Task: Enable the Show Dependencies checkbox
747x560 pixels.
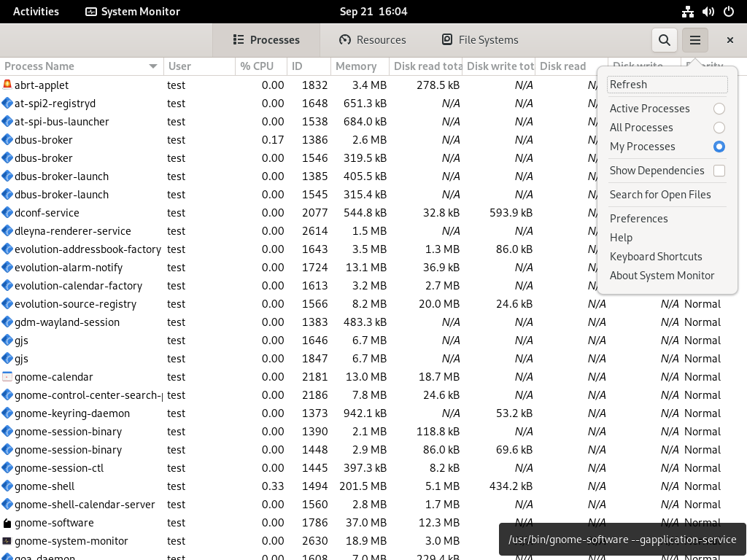Action: click(719, 171)
